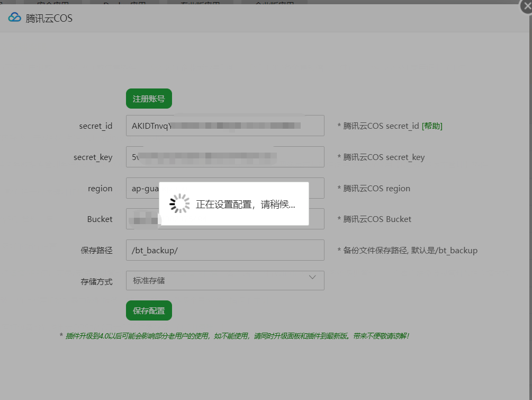Click the secret_id label
The height and width of the screenshot is (400, 532).
tap(96, 126)
